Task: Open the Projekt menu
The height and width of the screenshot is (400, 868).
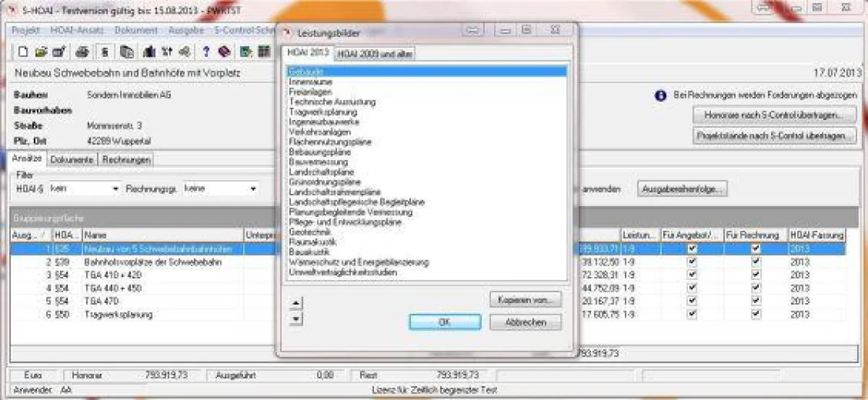Action: (26, 30)
